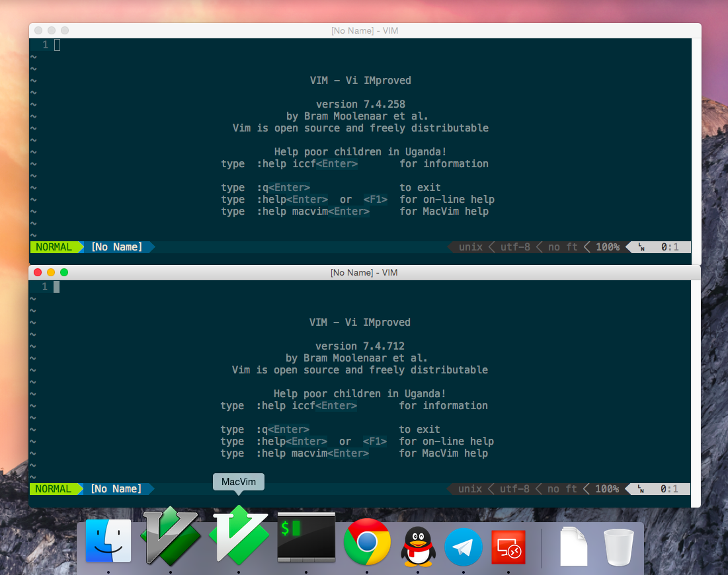The height and width of the screenshot is (575, 728).
Task: Click the bright green MacVim dock icon
Action: click(239, 535)
